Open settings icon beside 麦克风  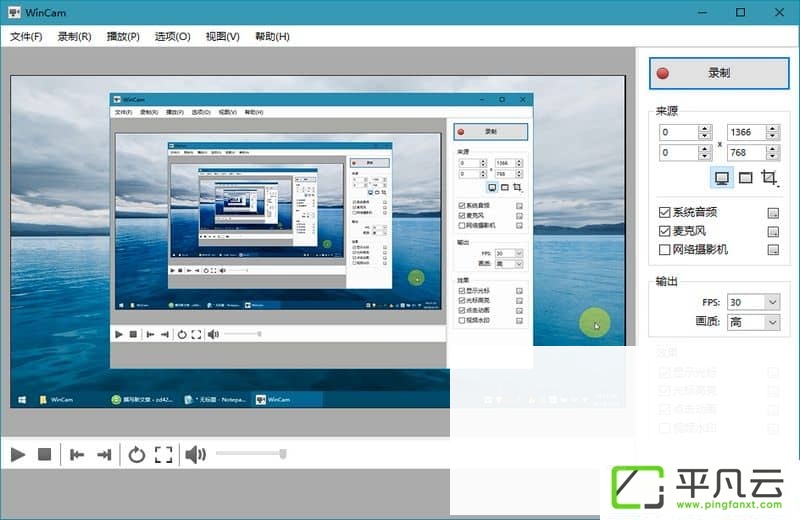click(773, 232)
